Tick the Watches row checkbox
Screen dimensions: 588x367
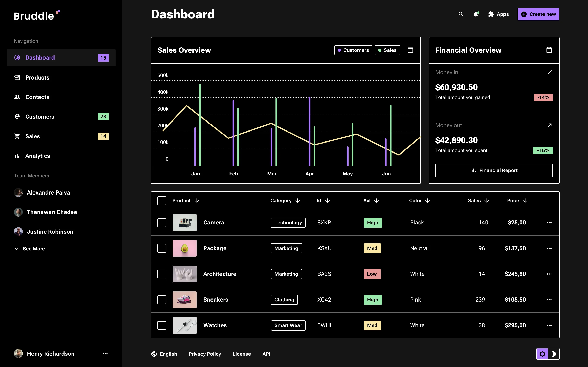[x=161, y=325]
